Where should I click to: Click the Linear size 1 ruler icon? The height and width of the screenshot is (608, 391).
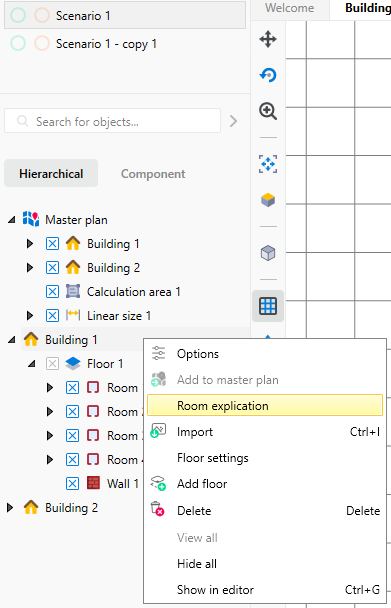tap(73, 315)
